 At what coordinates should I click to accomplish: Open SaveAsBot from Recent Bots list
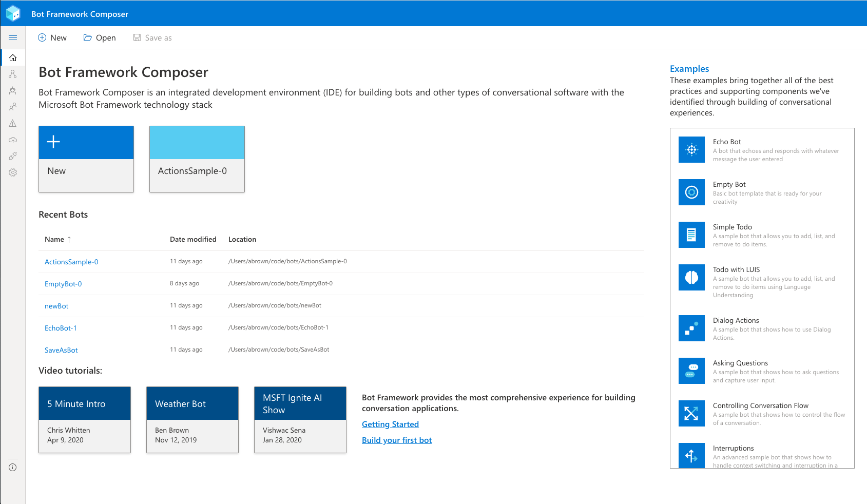pos(61,350)
